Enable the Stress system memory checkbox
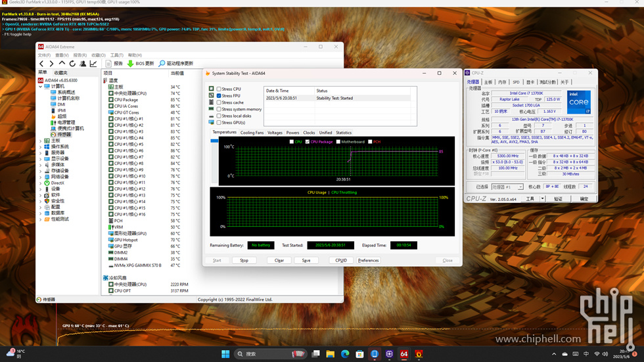 219,109
